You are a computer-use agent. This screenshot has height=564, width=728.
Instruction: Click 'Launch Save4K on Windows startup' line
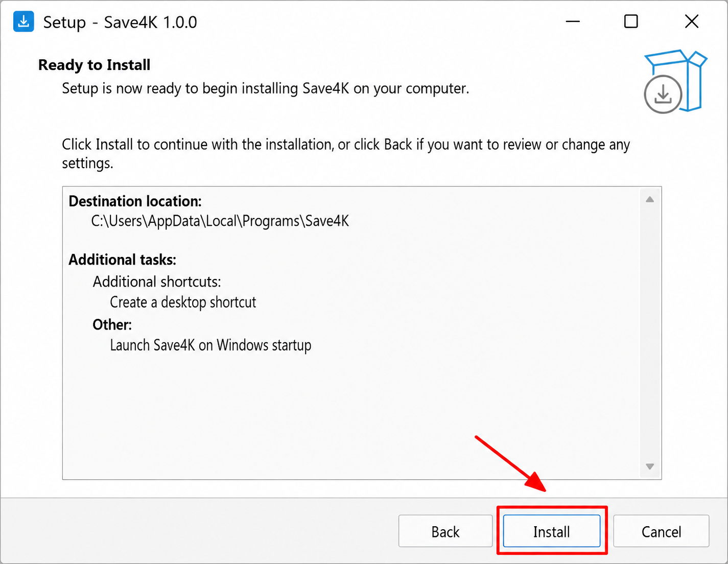[x=210, y=345]
